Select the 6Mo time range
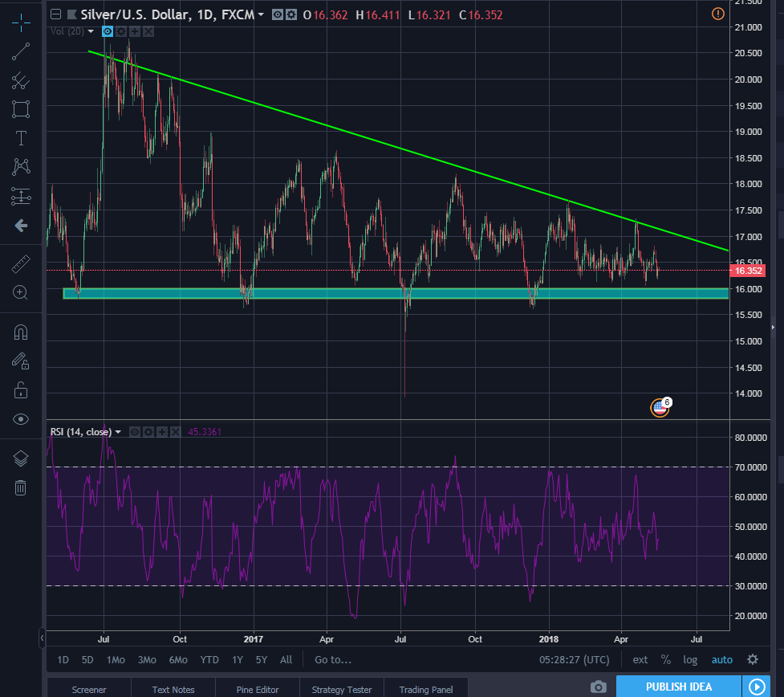Screen dimensions: 784x697 point(178,660)
